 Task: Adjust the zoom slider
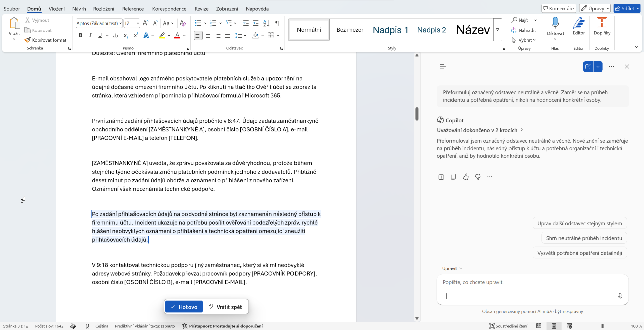click(602, 326)
